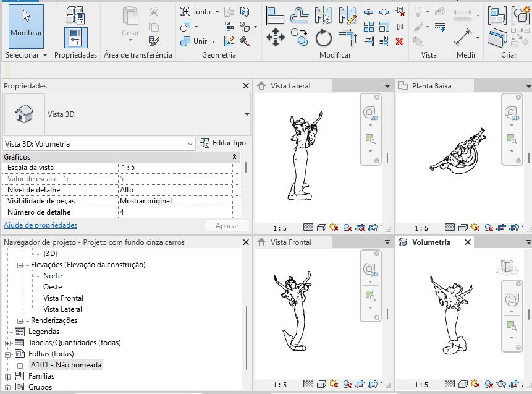Toggle sun path in Vista Lateral view
Image resolution: width=532 pixels, height=394 pixels.
point(334,228)
